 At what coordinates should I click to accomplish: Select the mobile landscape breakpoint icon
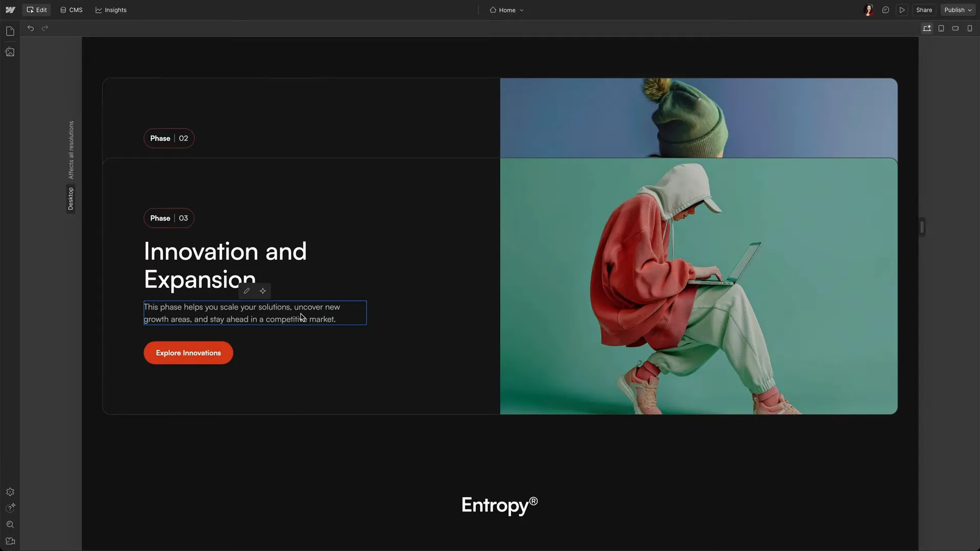955,28
